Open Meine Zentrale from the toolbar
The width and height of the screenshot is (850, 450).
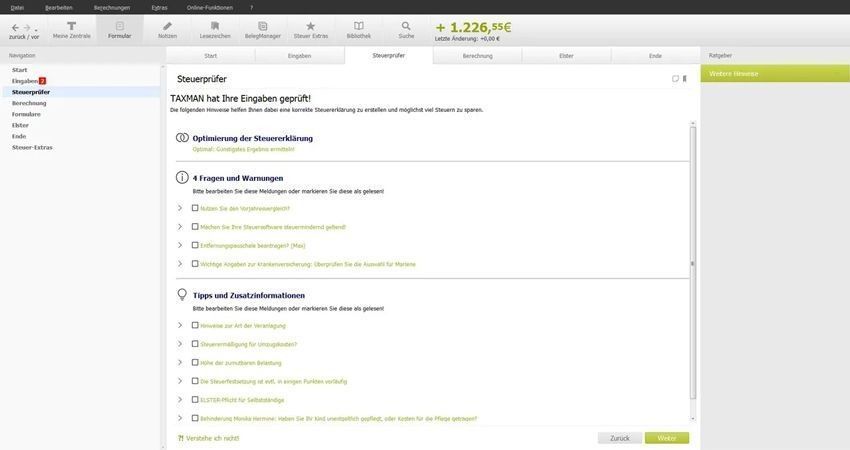71,30
